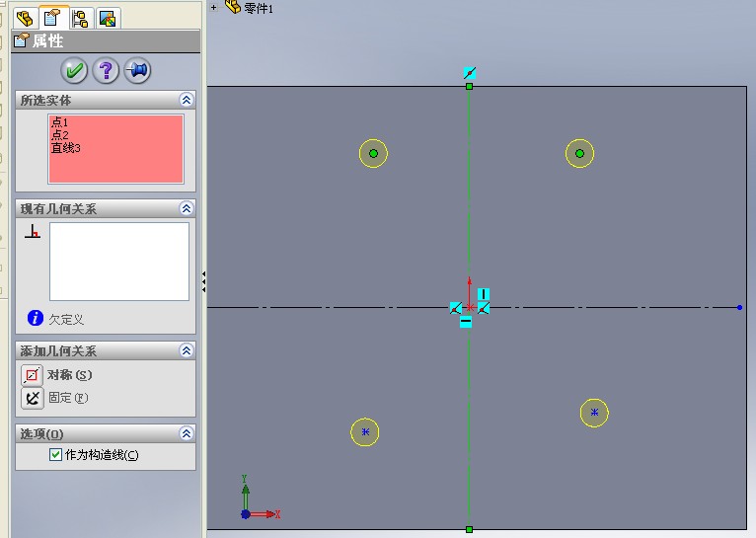
Task: Click the 零件1 part icon in flyout tree
Action: tap(233, 7)
